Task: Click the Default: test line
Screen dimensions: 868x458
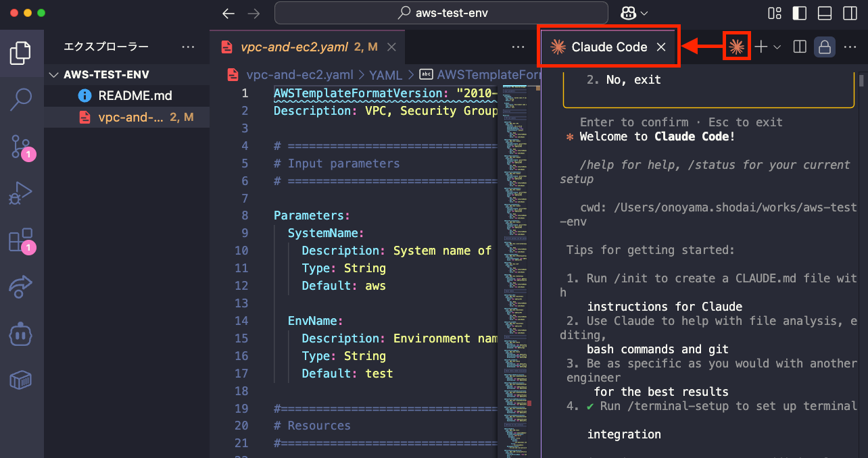Action: point(347,374)
